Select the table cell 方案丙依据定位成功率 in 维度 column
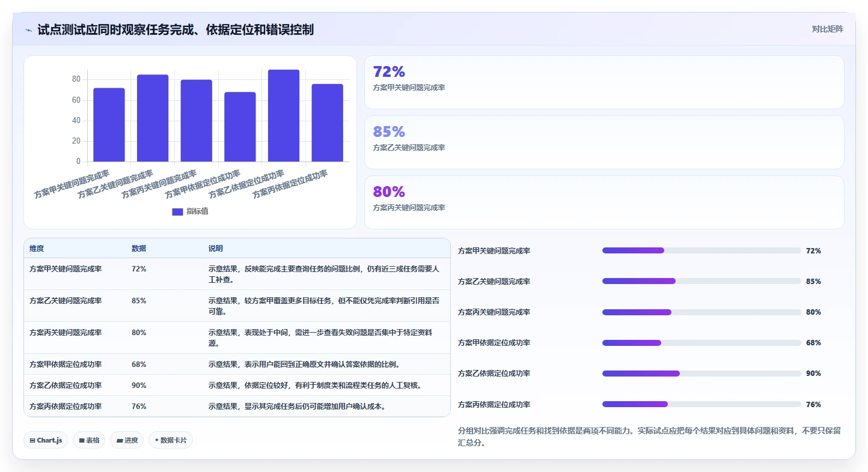This screenshot has width=868, height=472. (66, 407)
